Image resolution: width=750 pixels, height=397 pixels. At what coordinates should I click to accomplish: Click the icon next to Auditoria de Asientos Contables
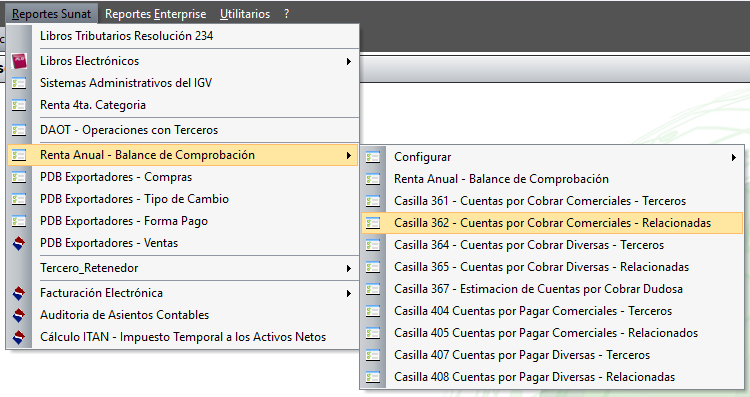click(x=19, y=315)
